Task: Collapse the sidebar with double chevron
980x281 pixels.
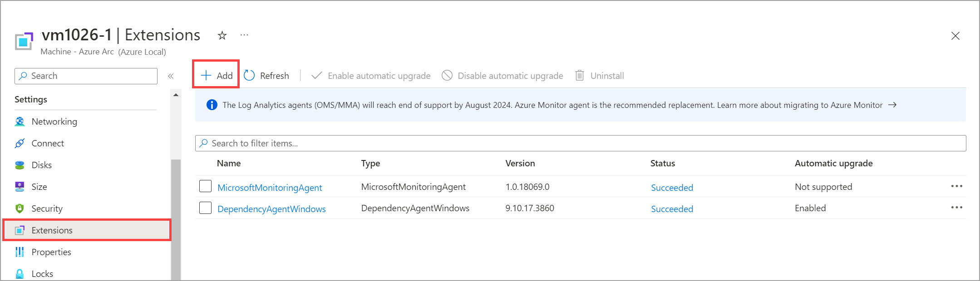Action: click(171, 76)
